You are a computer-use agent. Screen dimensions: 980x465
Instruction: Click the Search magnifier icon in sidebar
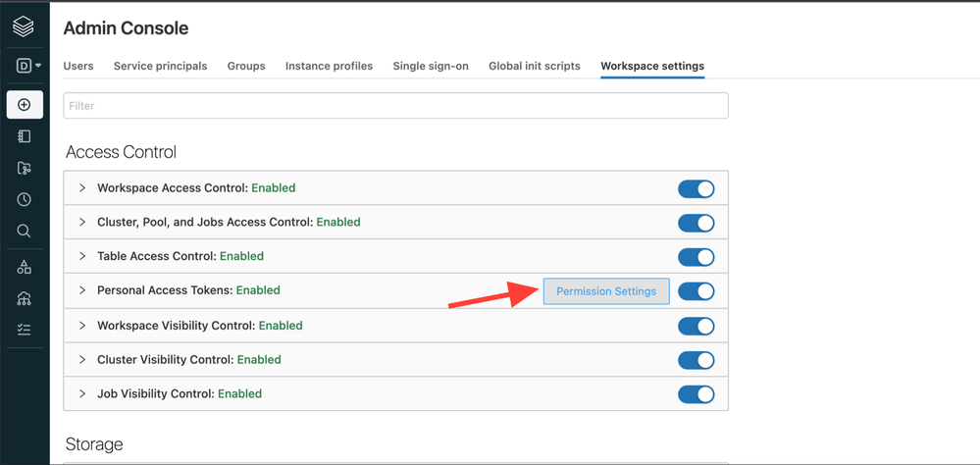tap(25, 232)
